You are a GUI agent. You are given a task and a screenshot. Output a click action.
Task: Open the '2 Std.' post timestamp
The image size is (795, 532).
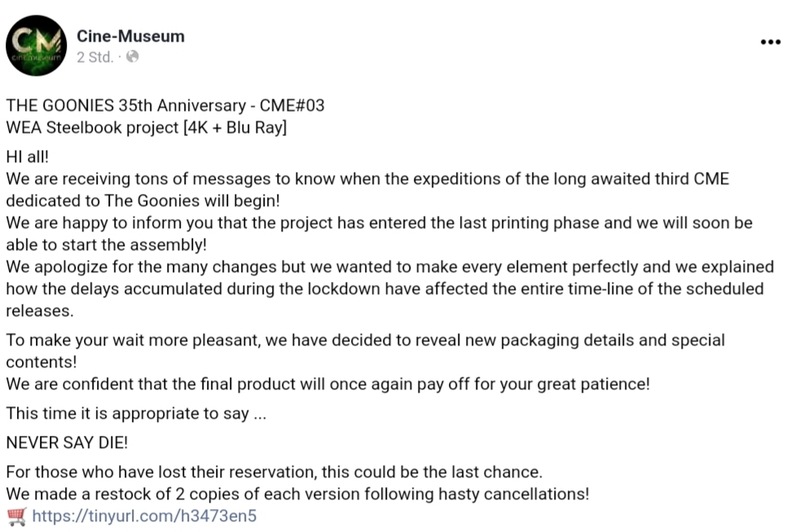(94, 57)
